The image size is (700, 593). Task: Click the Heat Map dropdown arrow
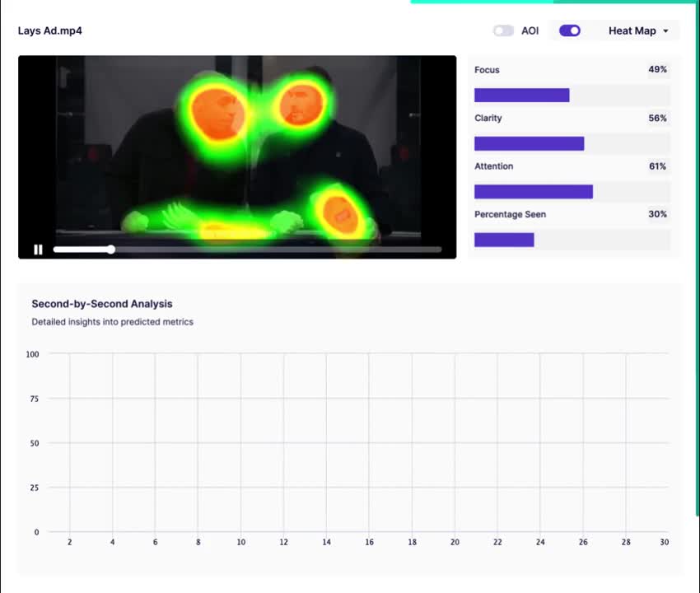click(x=665, y=31)
